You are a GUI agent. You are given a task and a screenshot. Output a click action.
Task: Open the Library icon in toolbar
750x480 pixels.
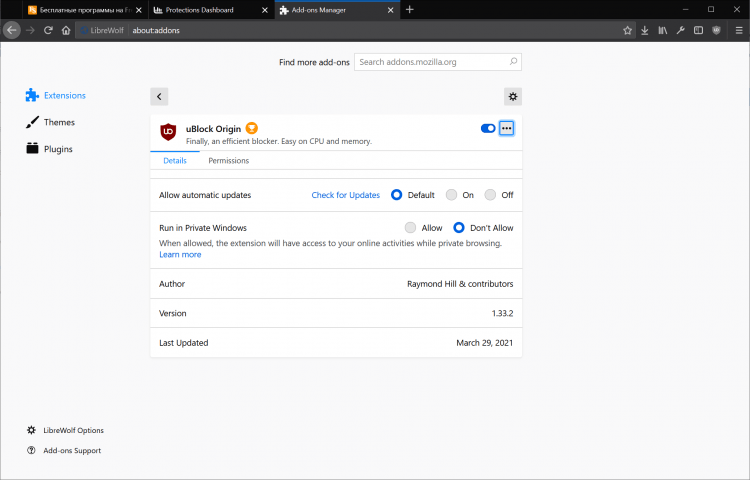(x=662, y=30)
